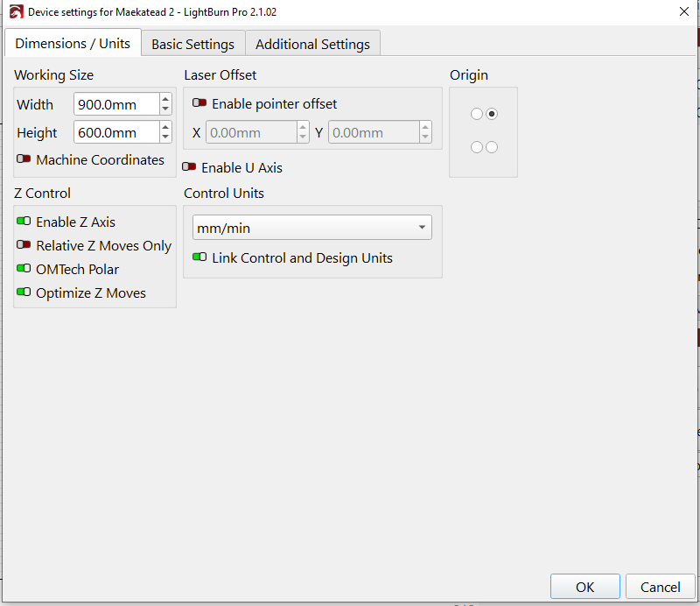Select the bottom-left Origin radio button
700x606 pixels.
click(x=477, y=147)
